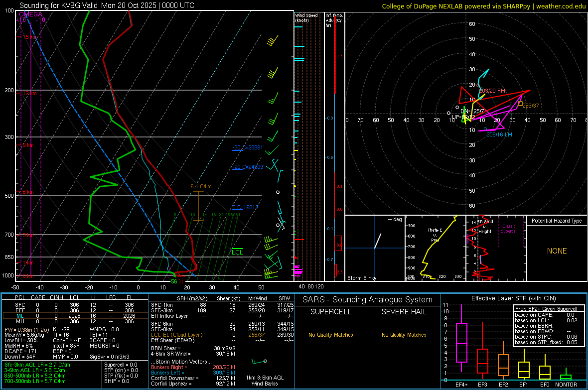
Task: Click the 1km & 6km AGL Wind Barbs caption
Action: tap(265, 381)
